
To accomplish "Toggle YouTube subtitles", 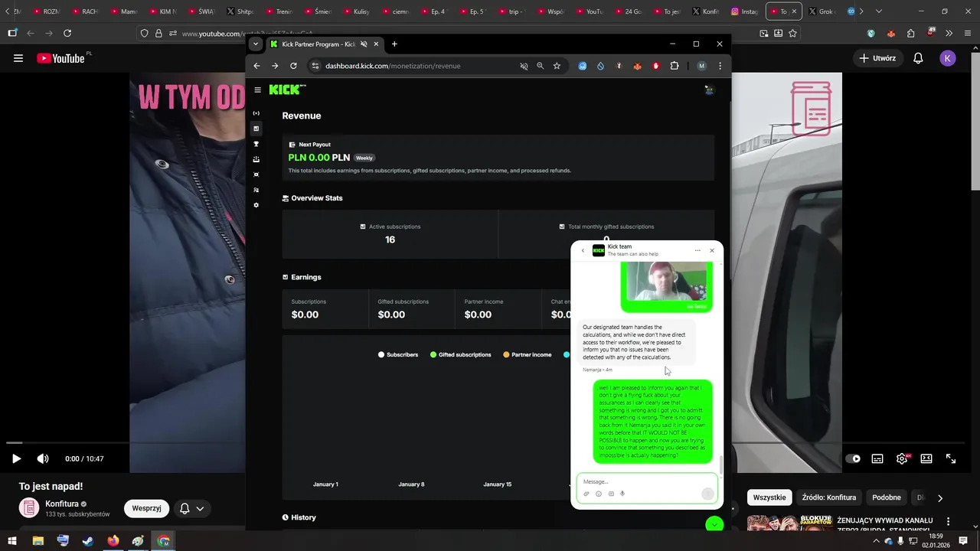I will [x=877, y=458].
